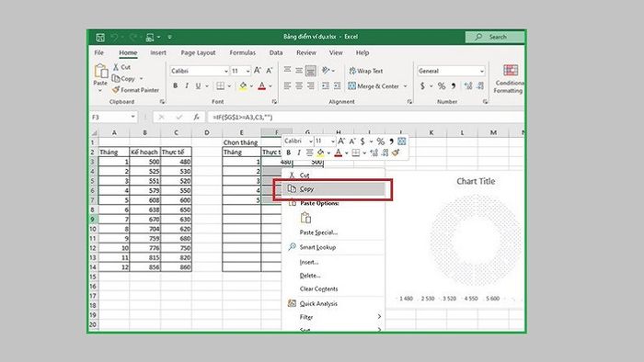Click the Borders icon in ribbon

221,85
